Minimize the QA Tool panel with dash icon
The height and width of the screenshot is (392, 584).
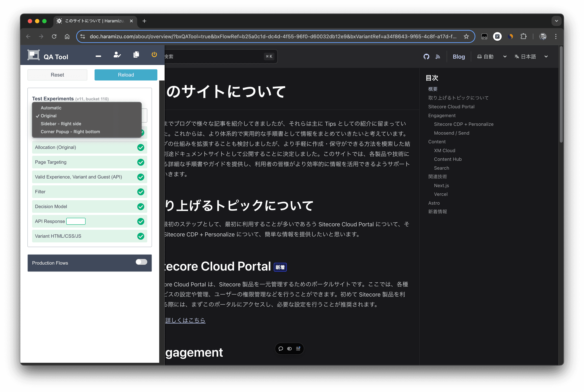(x=98, y=56)
